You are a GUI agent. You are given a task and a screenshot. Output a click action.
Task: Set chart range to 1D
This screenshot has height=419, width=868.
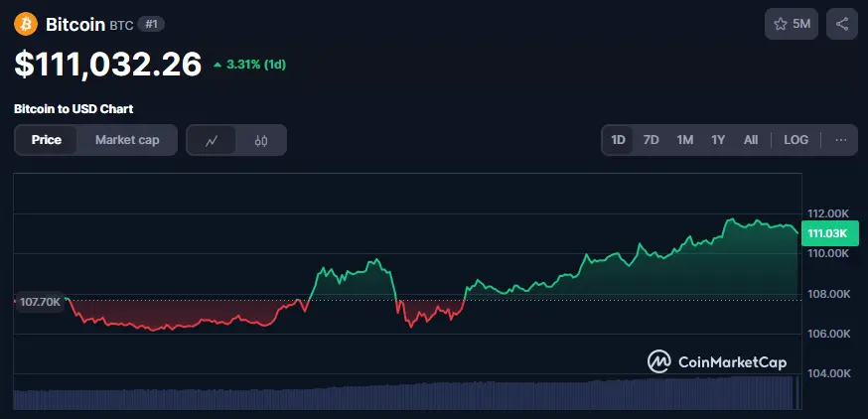pyautogui.click(x=618, y=140)
